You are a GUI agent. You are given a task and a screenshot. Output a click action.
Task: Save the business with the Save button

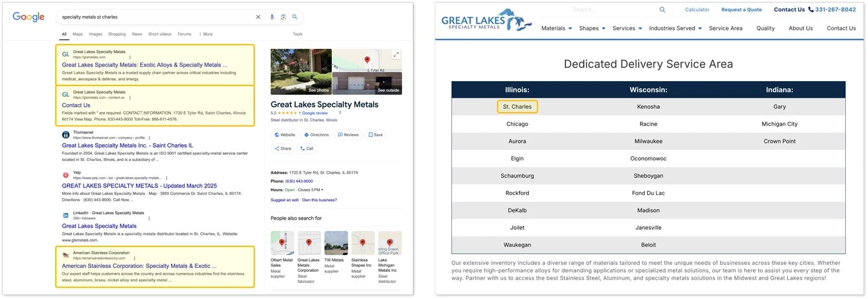pos(376,134)
